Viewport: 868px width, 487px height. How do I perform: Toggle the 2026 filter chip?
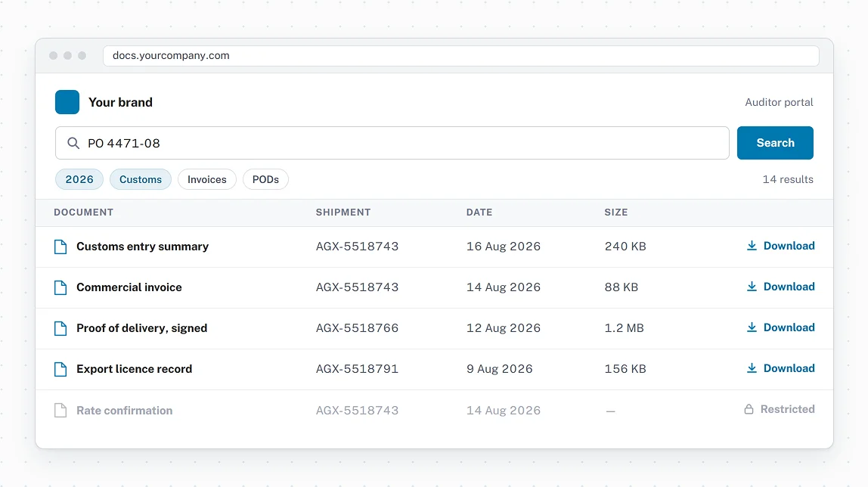coord(79,179)
